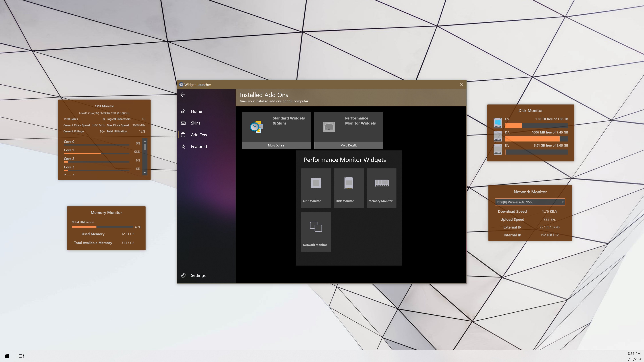Image resolution: width=644 pixels, height=362 pixels.
Task: Open Task View on the taskbar
Action: tap(21, 356)
